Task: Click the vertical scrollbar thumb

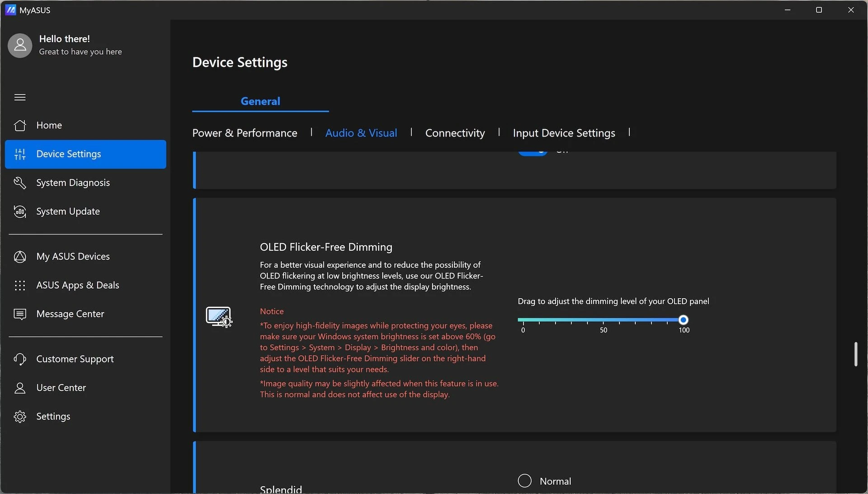Action: click(x=855, y=354)
